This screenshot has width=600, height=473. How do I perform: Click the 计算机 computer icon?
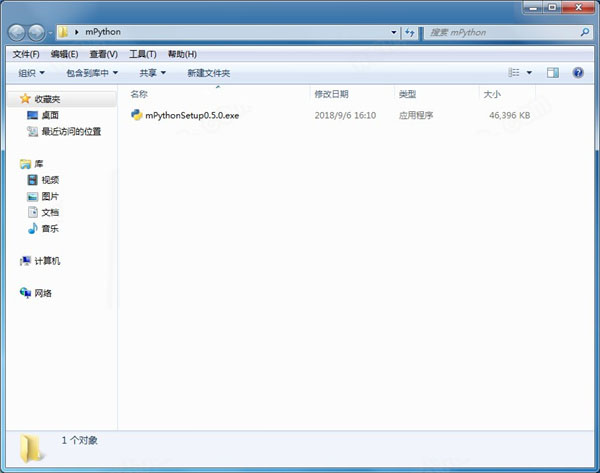point(25,261)
